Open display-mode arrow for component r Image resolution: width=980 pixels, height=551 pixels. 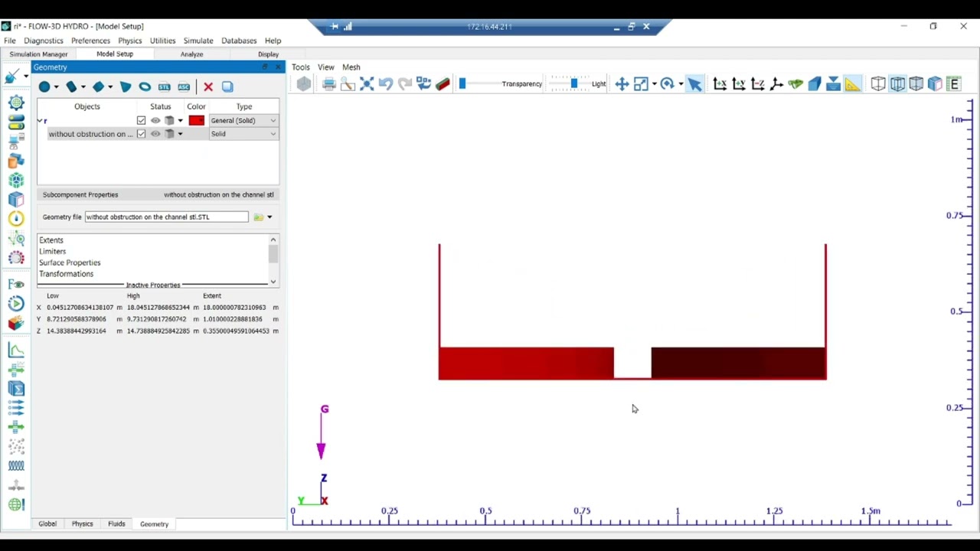tap(180, 121)
